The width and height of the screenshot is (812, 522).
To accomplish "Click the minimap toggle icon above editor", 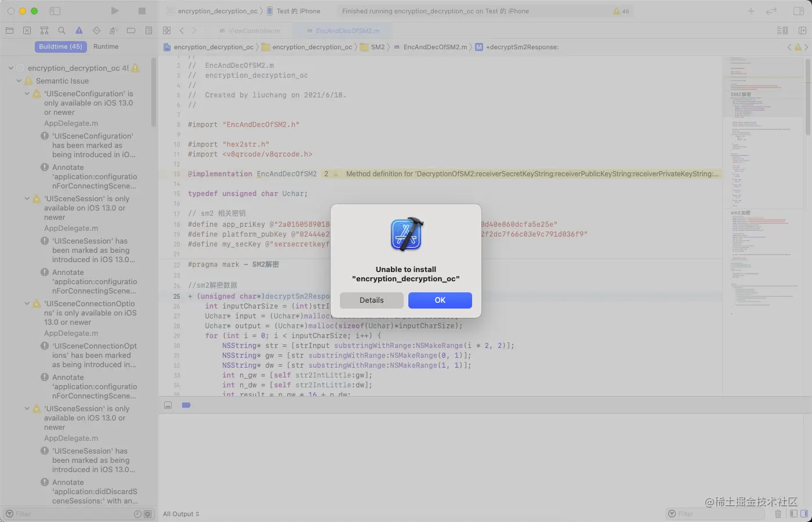I will coord(782,30).
